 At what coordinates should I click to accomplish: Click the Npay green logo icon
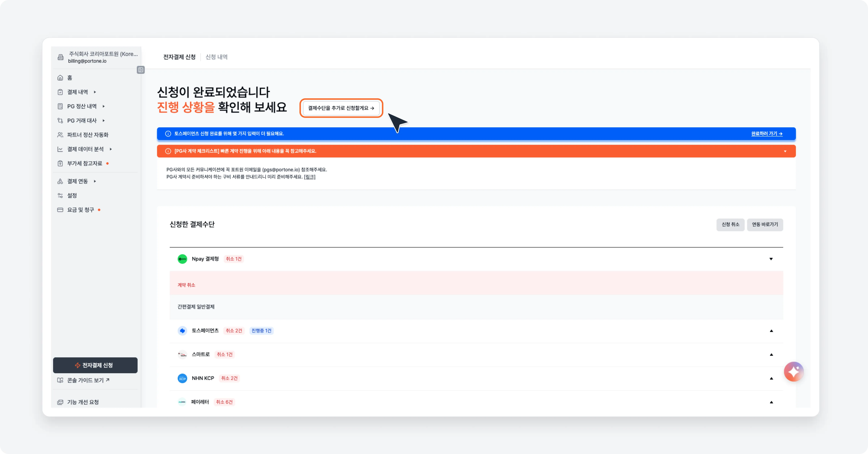coord(182,259)
